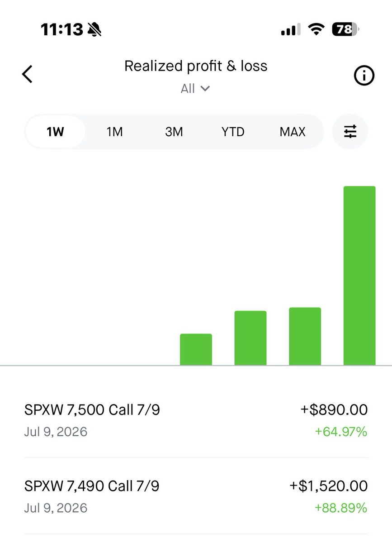The image size is (392, 543).
Task: Open the SPXW 7,490 Call 7/9 entry
Action: tap(196, 496)
